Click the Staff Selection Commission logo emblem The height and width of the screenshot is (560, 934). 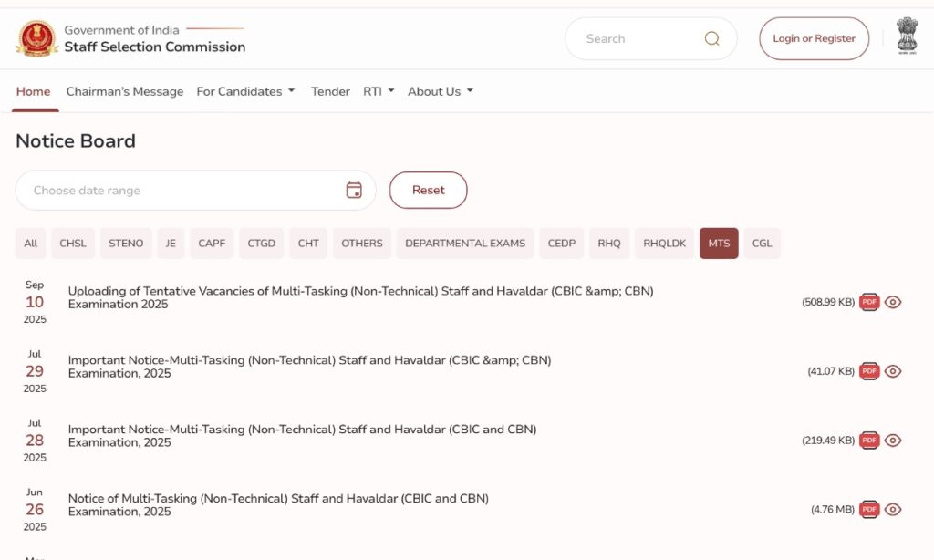click(x=36, y=39)
